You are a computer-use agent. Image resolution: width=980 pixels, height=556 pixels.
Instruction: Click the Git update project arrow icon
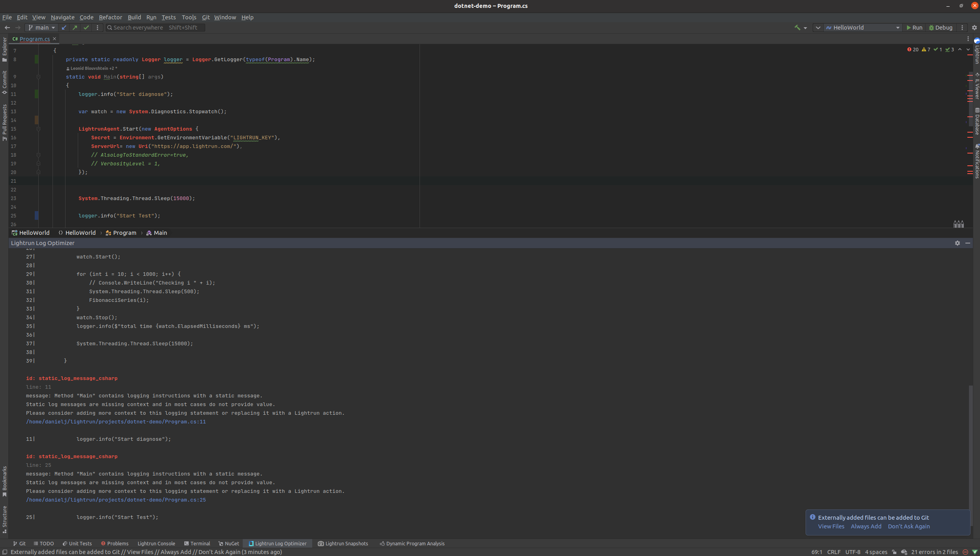(64, 28)
